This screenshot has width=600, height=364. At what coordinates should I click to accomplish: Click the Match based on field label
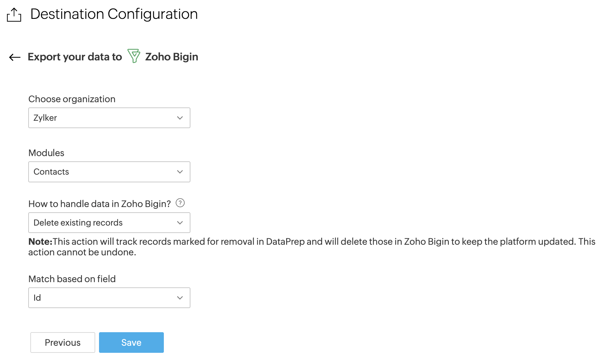pos(72,279)
